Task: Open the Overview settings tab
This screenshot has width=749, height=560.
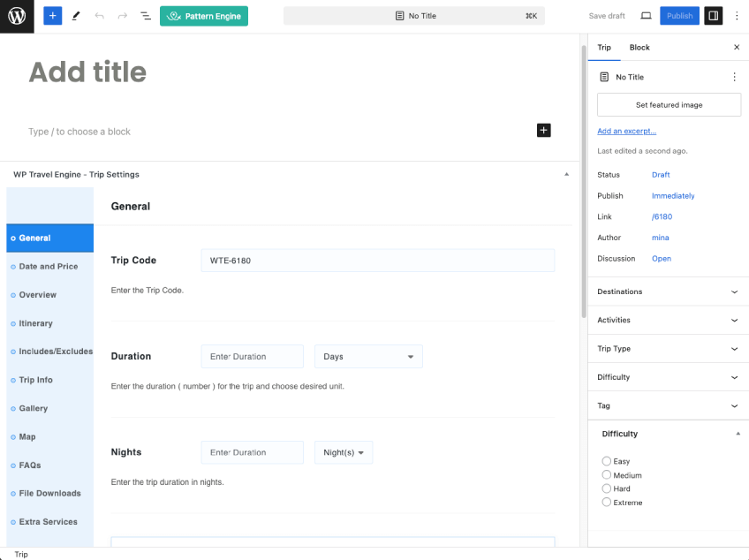Action: click(49, 295)
